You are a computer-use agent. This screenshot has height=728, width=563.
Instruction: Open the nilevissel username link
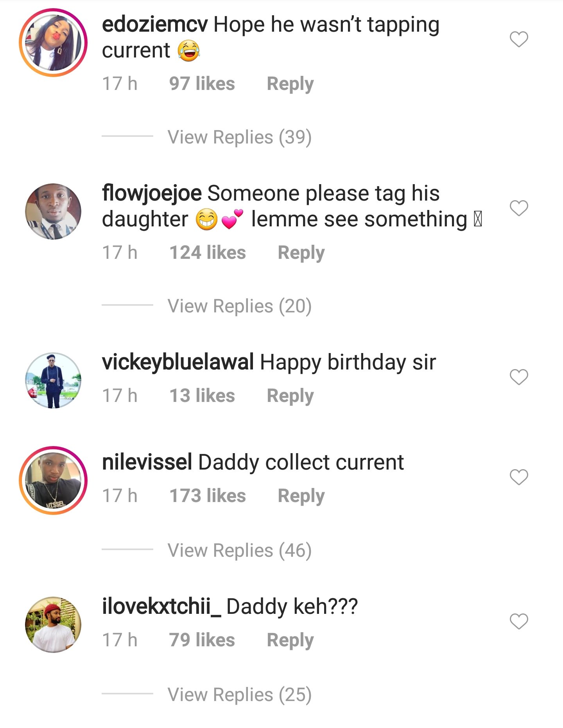147,463
